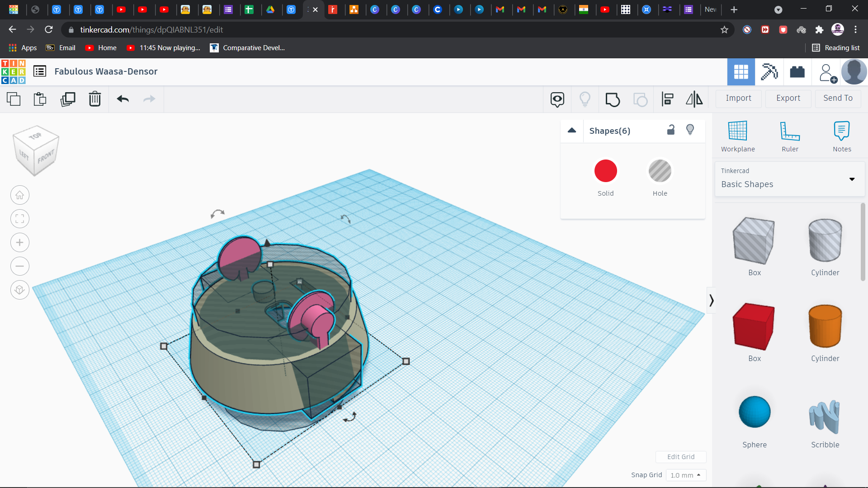868x488 pixels.
Task: Click the Export menu item
Action: pyautogui.click(x=788, y=98)
